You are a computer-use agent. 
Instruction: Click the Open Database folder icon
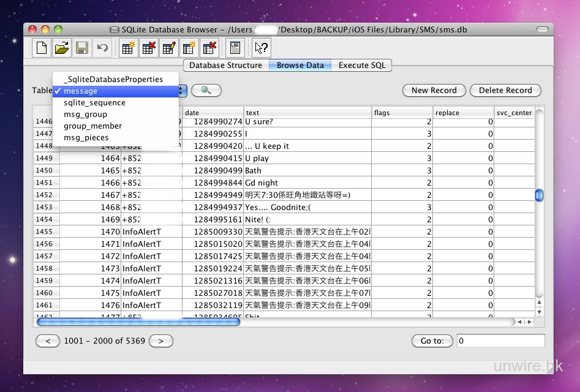(x=62, y=48)
